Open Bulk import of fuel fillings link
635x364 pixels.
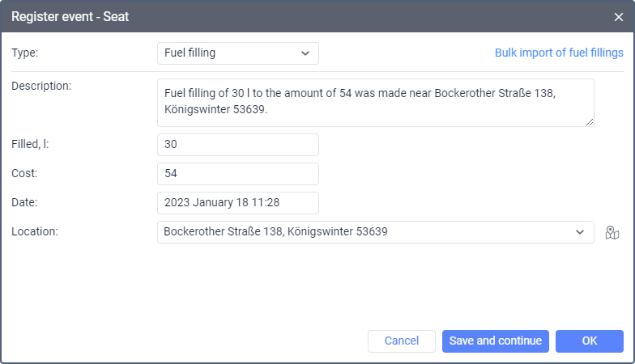[559, 53]
